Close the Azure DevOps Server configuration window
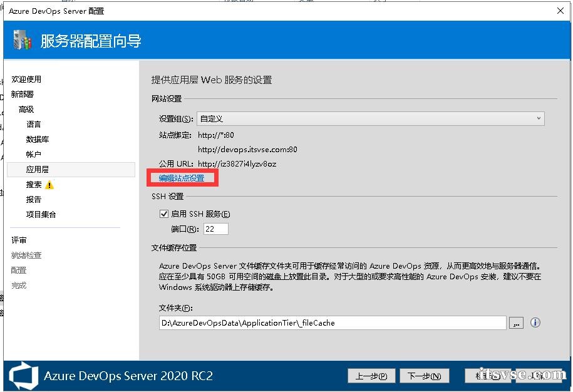 pos(560,11)
